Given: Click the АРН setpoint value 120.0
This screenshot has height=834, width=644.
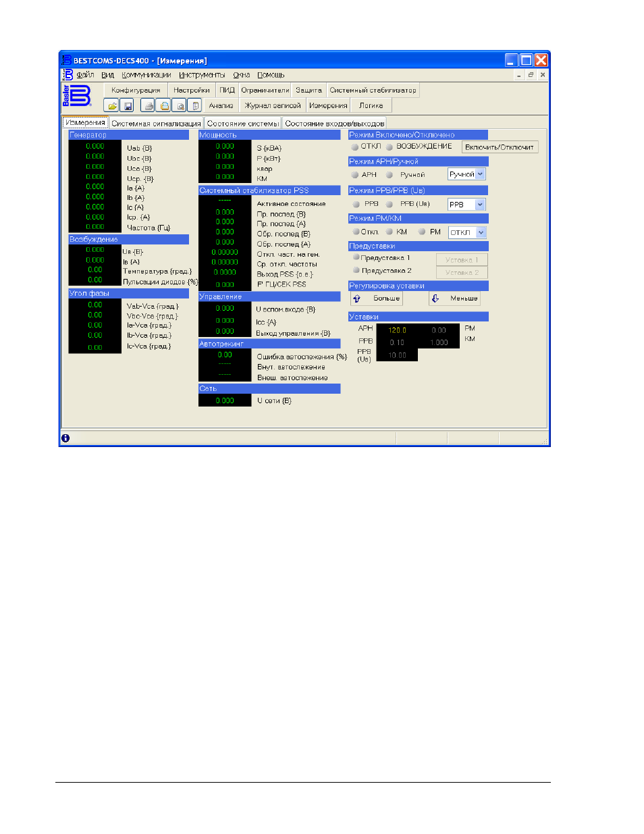Looking at the screenshot, I should (397, 330).
